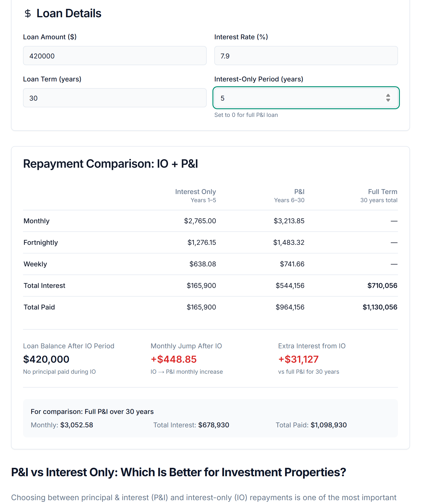Click the dollar sign icon beside Loan Details
The height and width of the screenshot is (504, 421).
point(28,13)
